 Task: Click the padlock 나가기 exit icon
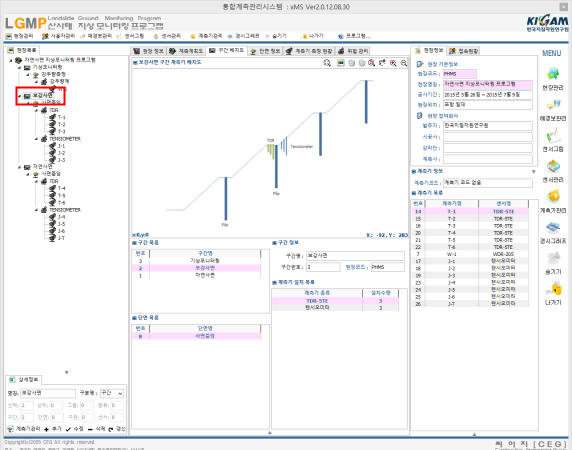[553, 289]
